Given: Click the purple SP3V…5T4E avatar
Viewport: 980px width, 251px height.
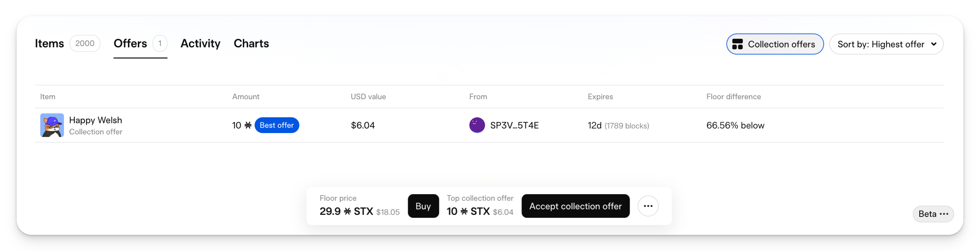Looking at the screenshot, I should pos(477,125).
